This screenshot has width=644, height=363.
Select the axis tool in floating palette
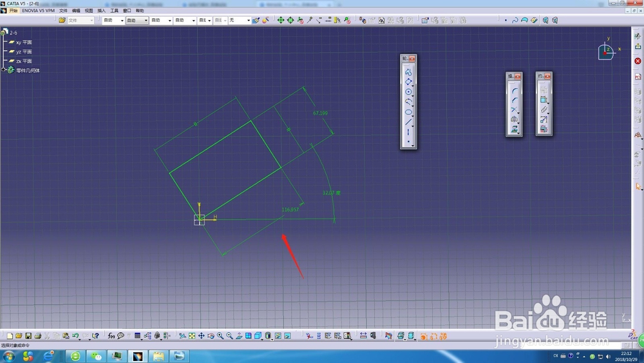[x=408, y=132]
